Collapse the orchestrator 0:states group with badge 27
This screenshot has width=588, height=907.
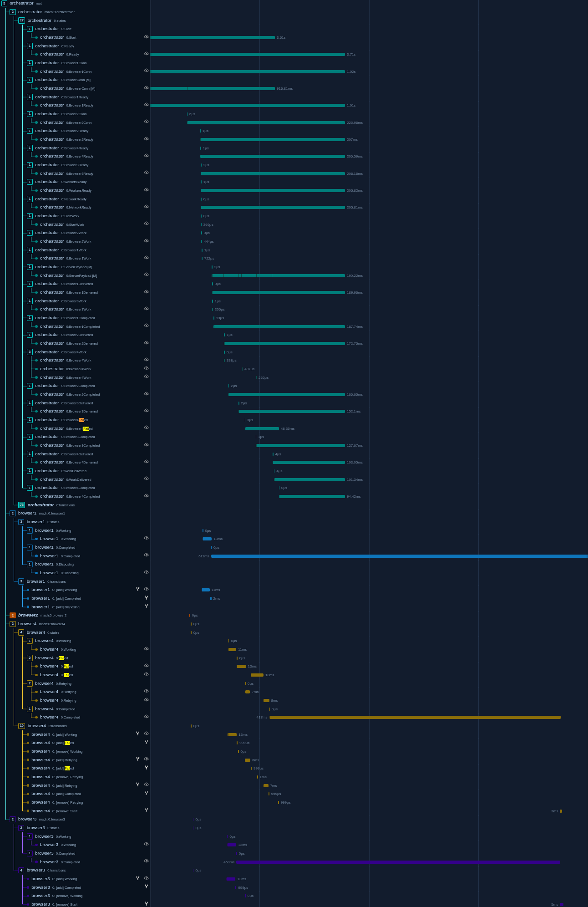[21, 20]
